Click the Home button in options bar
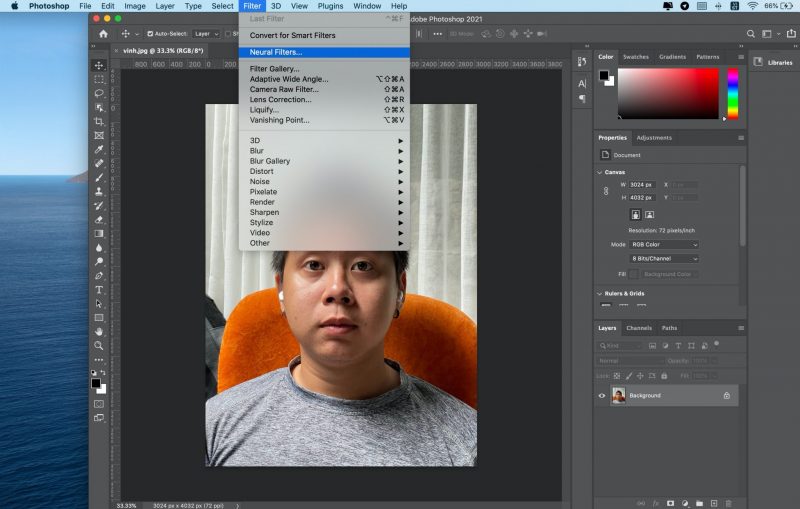This screenshot has height=509, width=800. point(104,34)
